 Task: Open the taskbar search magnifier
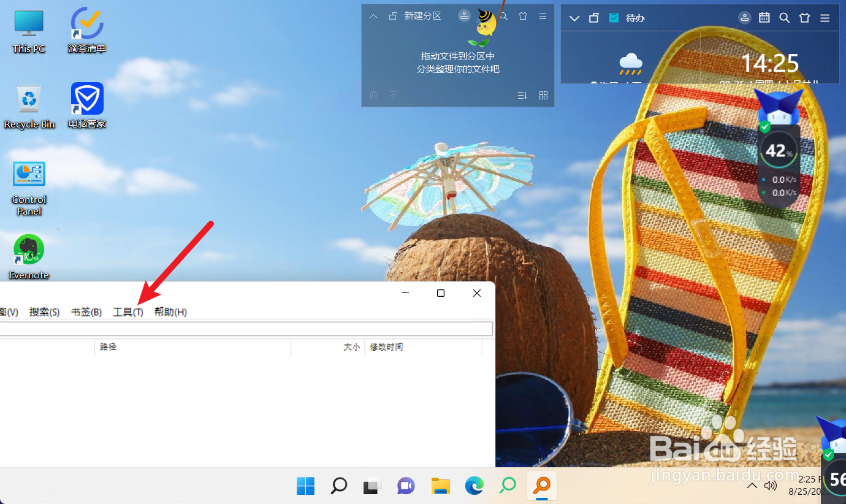(339, 486)
